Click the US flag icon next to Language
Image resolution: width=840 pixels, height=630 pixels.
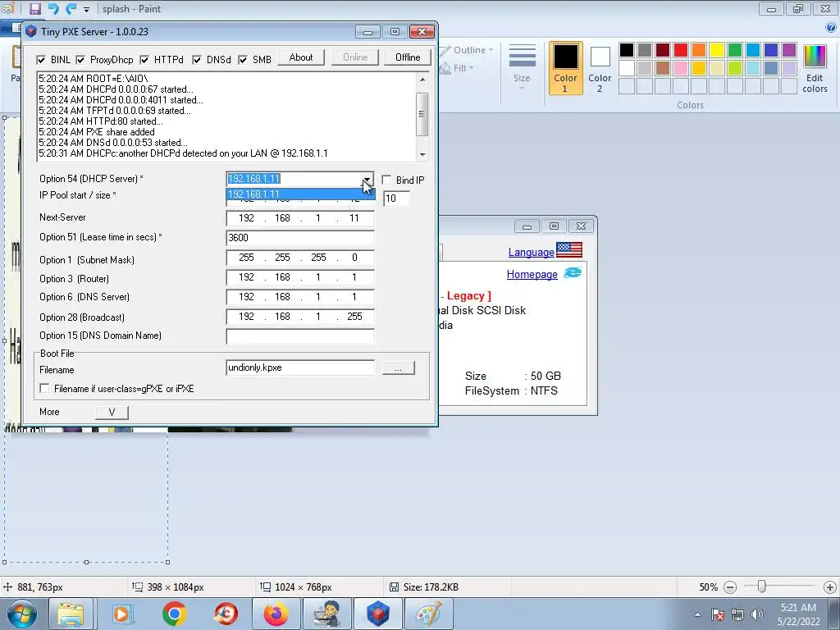(569, 249)
